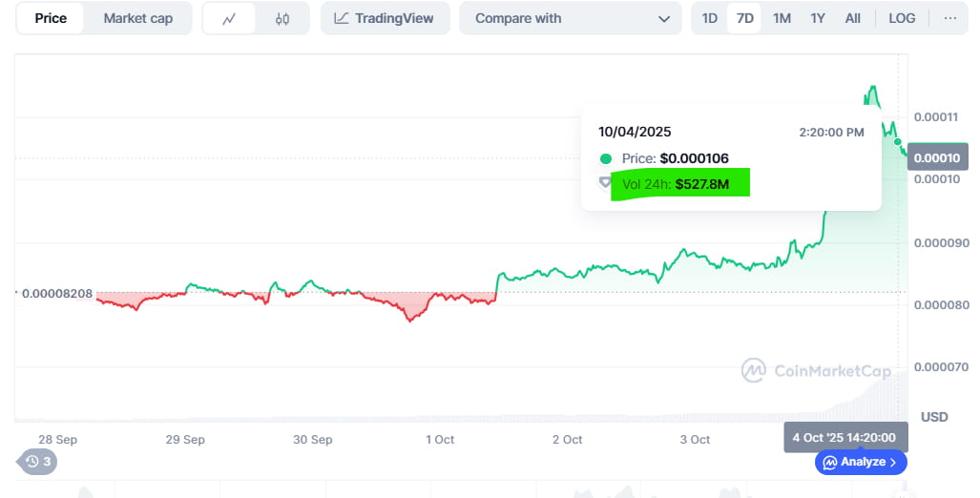Click the history events badge icon
This screenshot has height=498, width=980.
coord(39,462)
